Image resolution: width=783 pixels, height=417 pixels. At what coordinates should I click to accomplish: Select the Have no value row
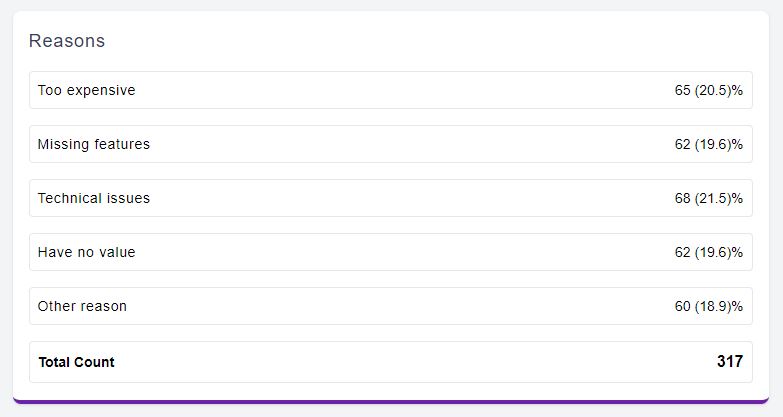coord(391,252)
